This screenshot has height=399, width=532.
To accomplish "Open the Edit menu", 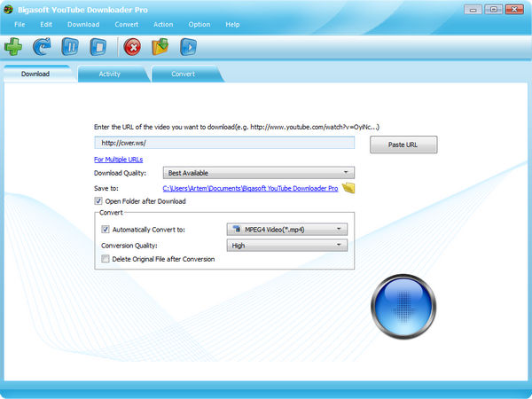I will tap(46, 25).
